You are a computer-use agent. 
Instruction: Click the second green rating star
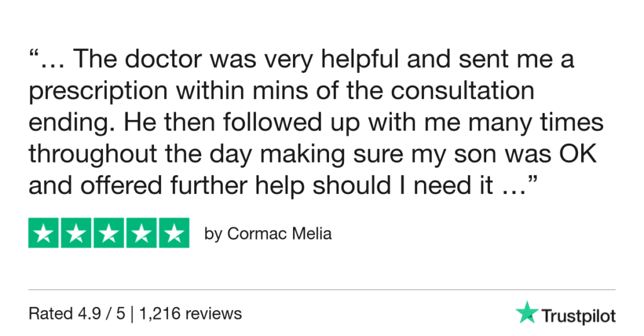point(76,233)
